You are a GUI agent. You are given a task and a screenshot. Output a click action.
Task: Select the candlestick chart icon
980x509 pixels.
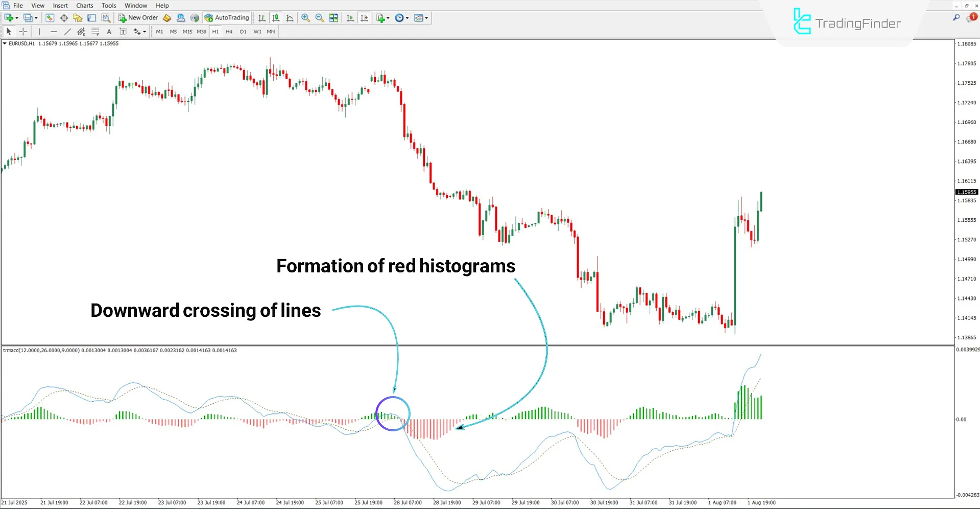pos(276,17)
